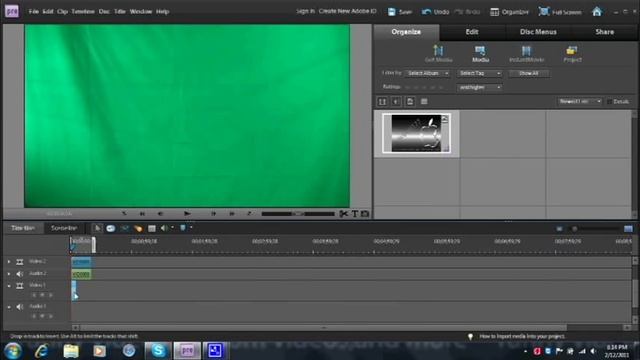640x360 pixels.
Task: Expand the Video 2 track arrow
Action: coord(9,262)
